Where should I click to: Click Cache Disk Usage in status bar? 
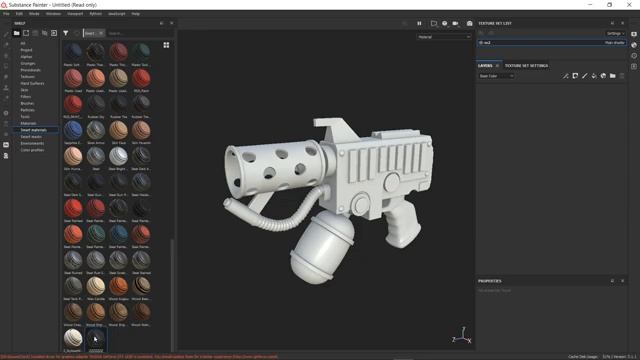click(583, 357)
